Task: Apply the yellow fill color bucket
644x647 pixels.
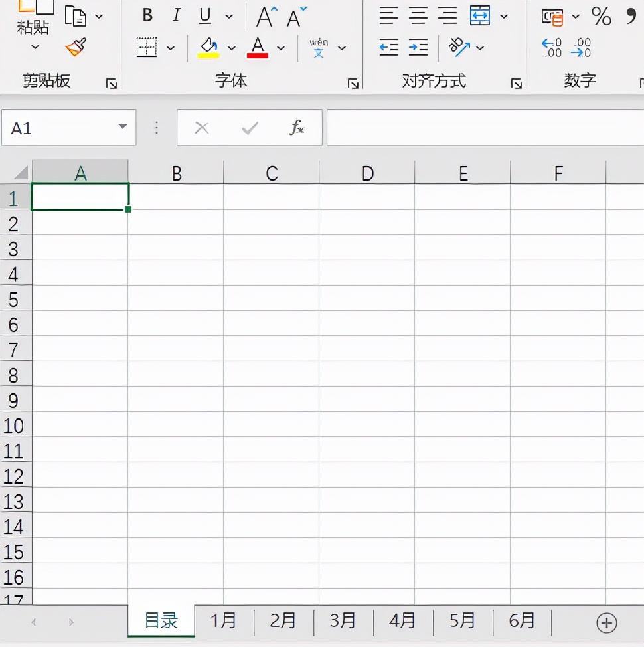Action: point(208,47)
